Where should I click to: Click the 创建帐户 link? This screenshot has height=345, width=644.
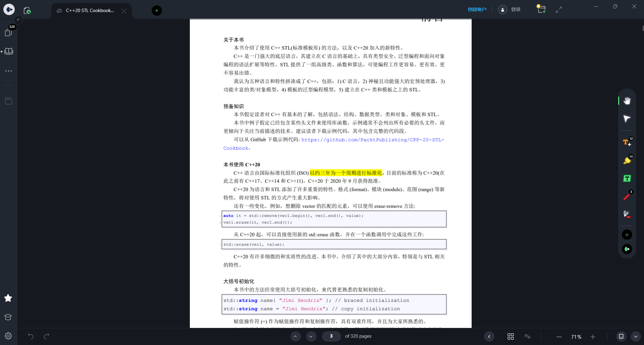point(477,9)
